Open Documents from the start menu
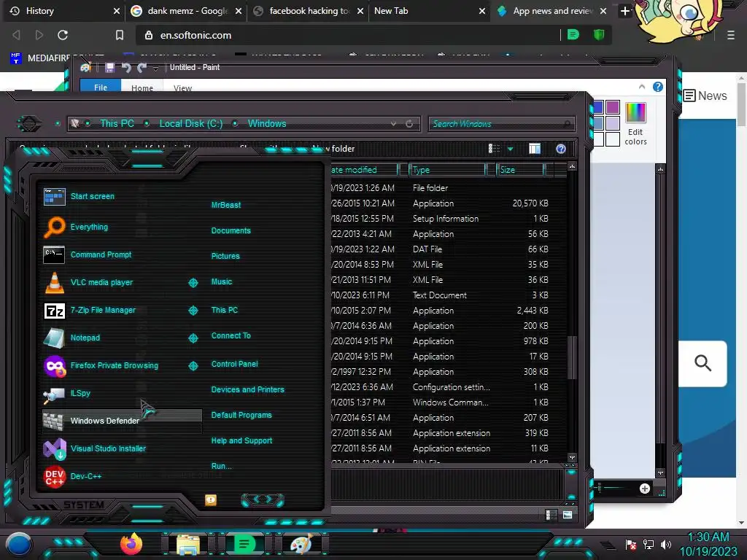Image resolution: width=747 pixels, height=560 pixels. pyautogui.click(x=231, y=230)
